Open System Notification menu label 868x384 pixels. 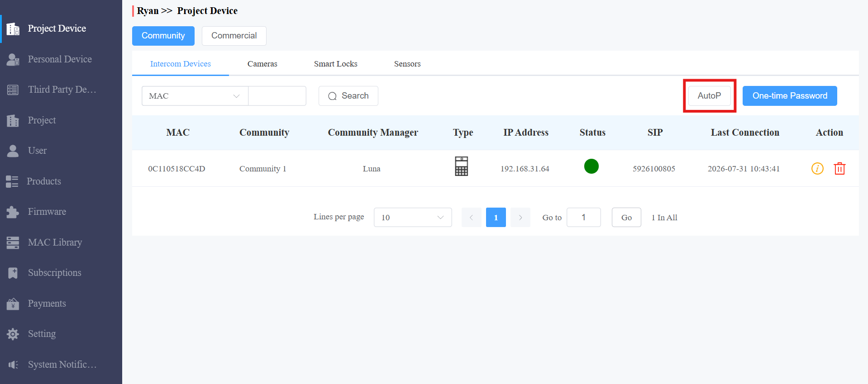[x=62, y=365]
